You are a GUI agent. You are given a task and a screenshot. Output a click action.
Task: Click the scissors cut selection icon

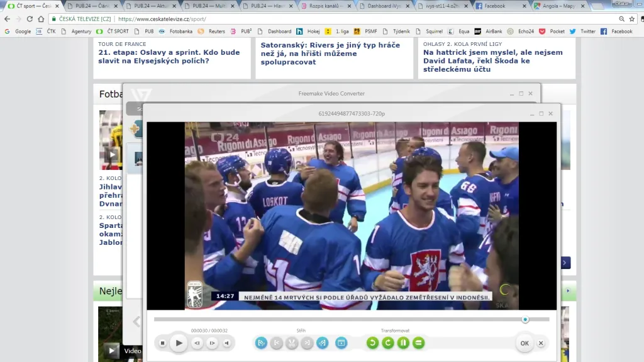[x=291, y=343]
